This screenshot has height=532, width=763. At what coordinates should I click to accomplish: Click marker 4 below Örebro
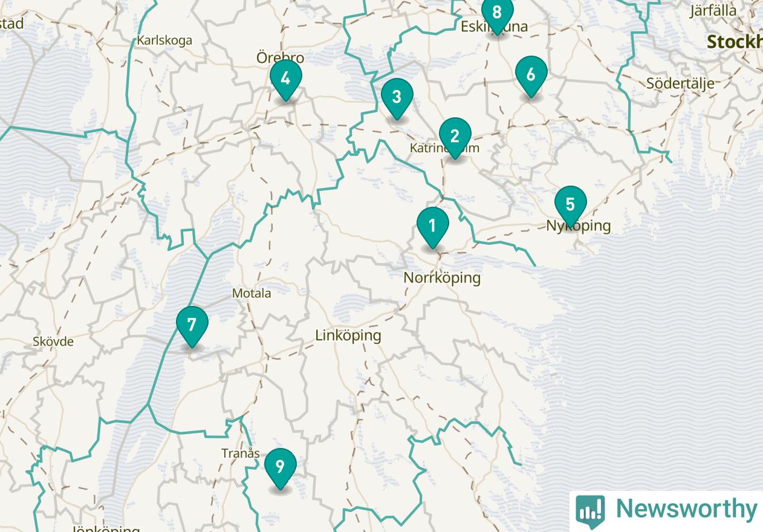[x=286, y=80]
